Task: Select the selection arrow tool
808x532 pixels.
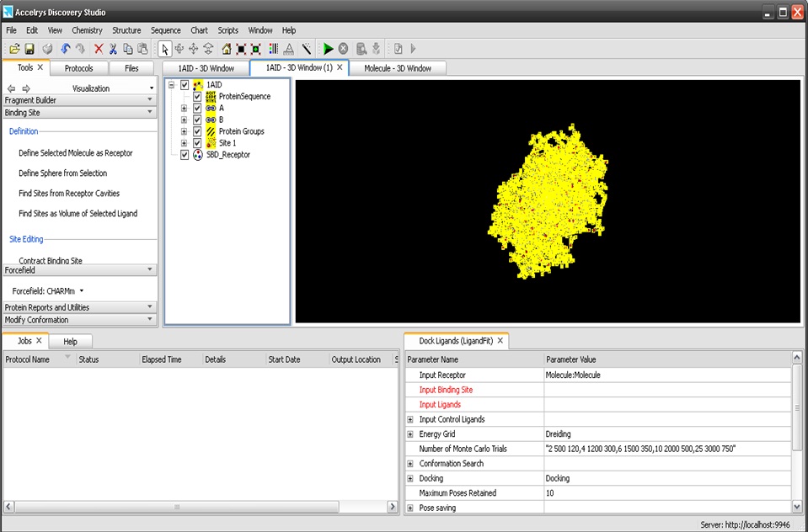Action: tap(165, 49)
